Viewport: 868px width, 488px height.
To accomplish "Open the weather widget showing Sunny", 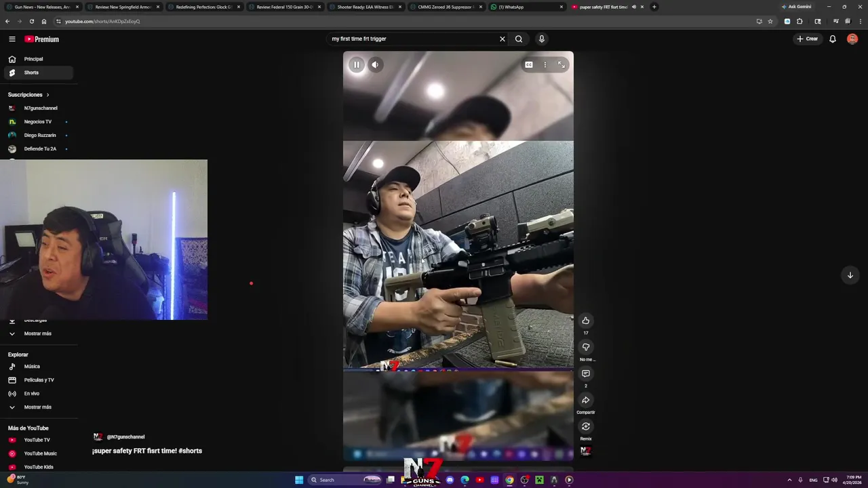I will [x=19, y=480].
